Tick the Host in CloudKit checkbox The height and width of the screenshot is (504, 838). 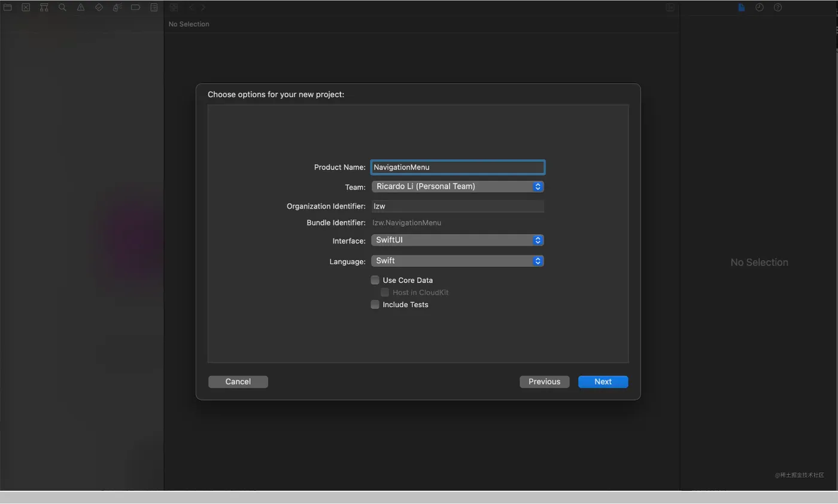coord(385,293)
